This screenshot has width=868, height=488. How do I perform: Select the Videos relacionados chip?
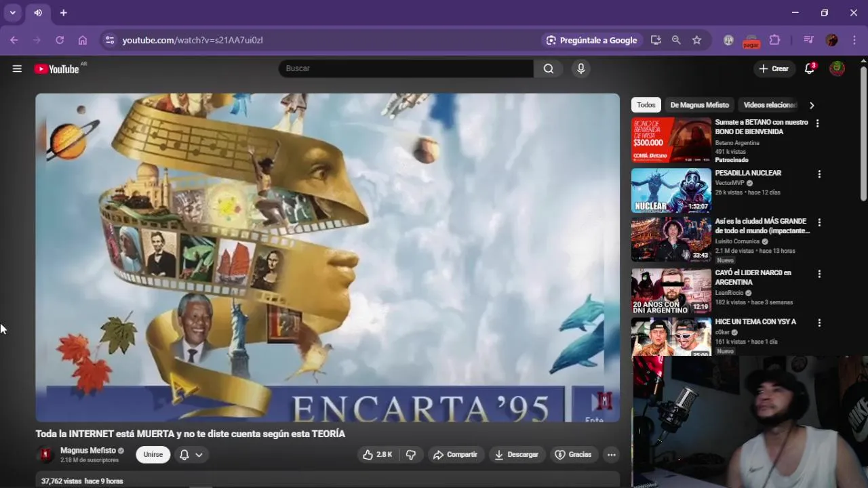tap(770, 105)
